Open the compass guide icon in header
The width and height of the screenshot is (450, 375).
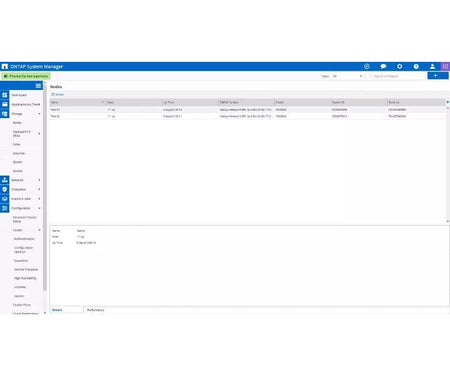click(x=367, y=66)
